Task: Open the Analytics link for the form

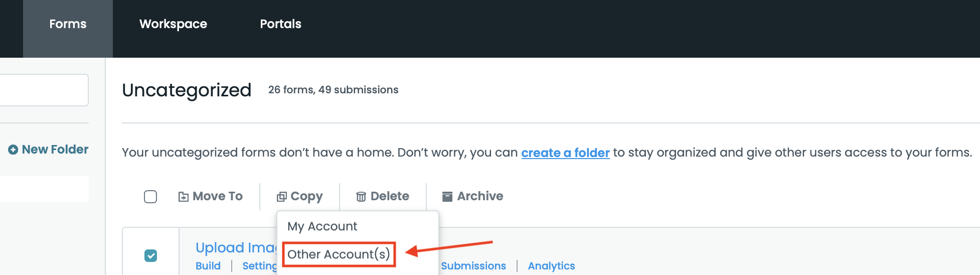Action: pos(551,266)
